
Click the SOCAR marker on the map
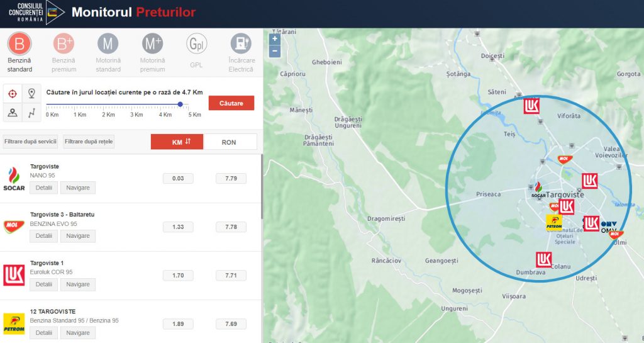point(538,189)
